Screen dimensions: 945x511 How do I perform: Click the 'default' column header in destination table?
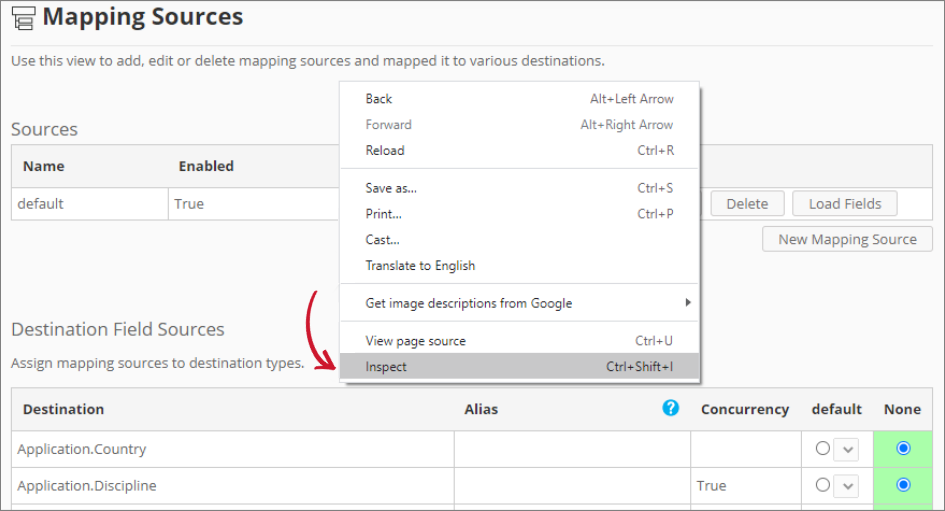(837, 409)
